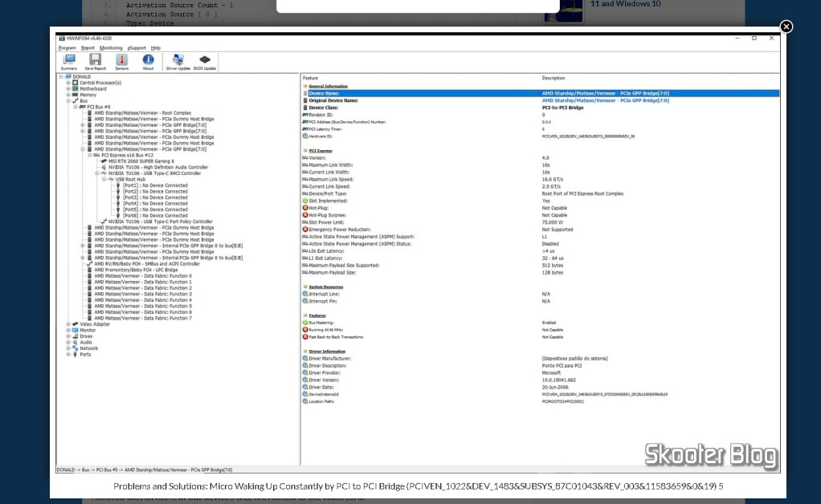The image size is (821, 504).
Task: Expand the Memory tree node
Action: (x=68, y=95)
